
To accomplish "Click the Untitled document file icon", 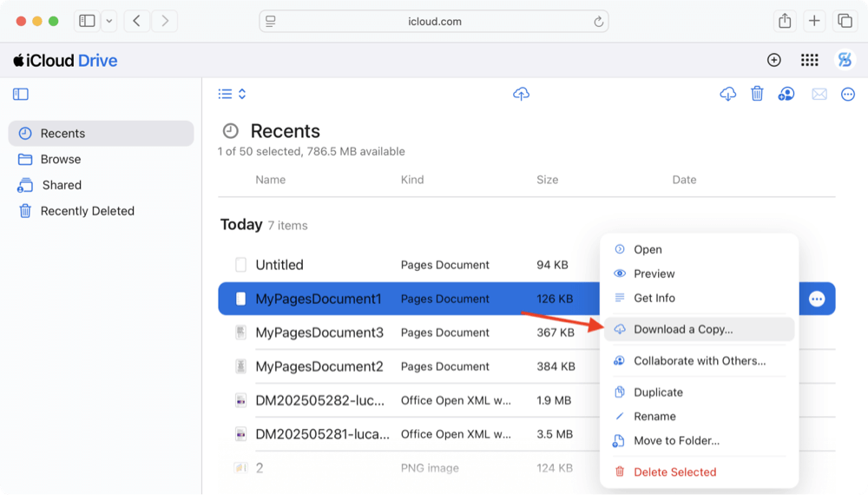I will click(240, 265).
